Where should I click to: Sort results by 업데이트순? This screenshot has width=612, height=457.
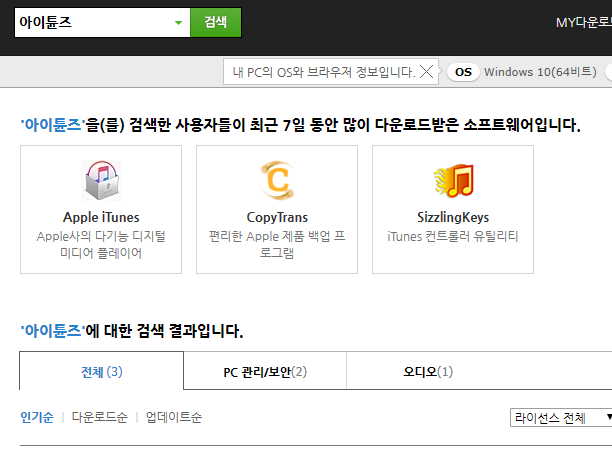click(174, 417)
